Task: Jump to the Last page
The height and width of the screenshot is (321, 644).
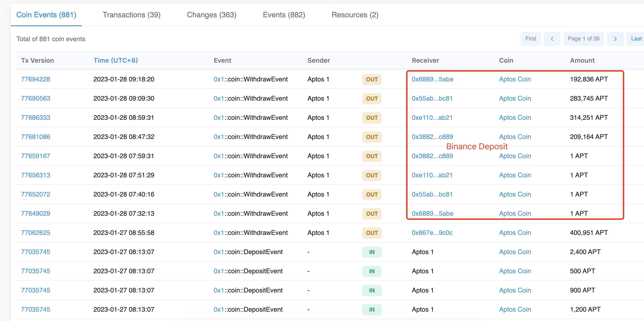Action: 636,39
